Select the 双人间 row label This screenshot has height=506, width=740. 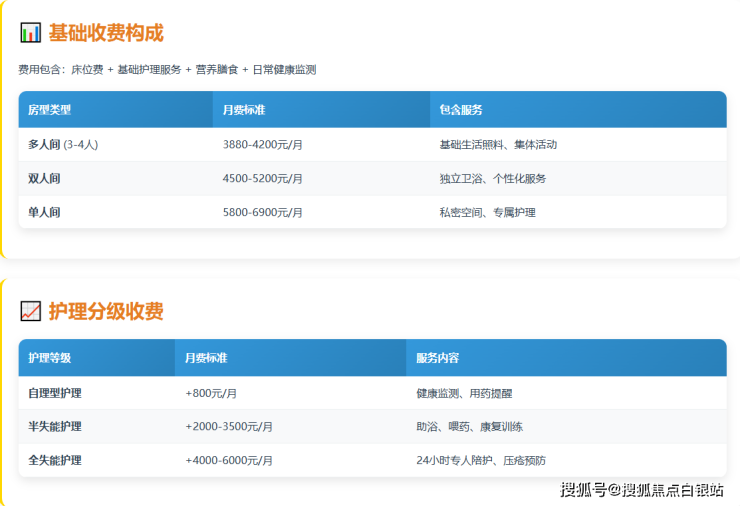coord(45,178)
